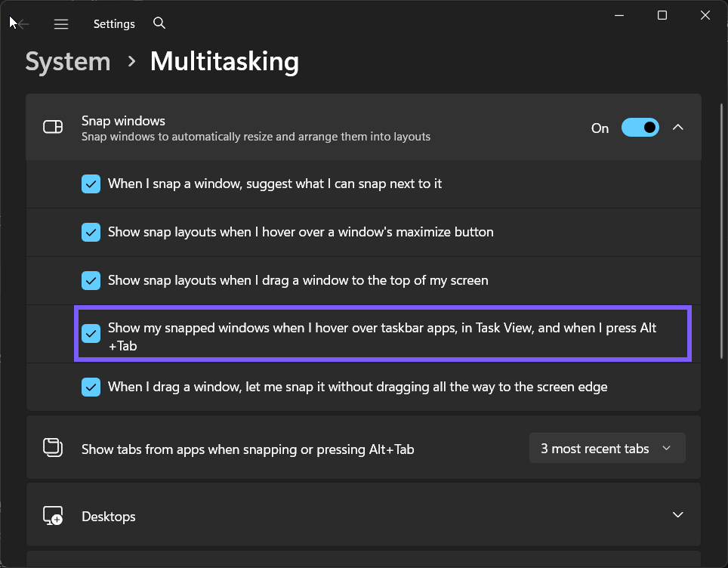Maximize the Settings window
This screenshot has height=568, width=728.
(x=662, y=15)
